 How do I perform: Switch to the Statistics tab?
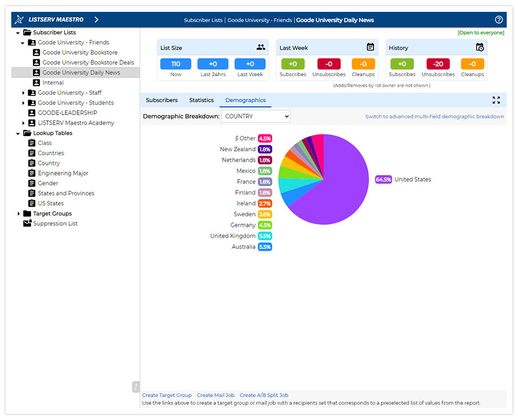201,100
